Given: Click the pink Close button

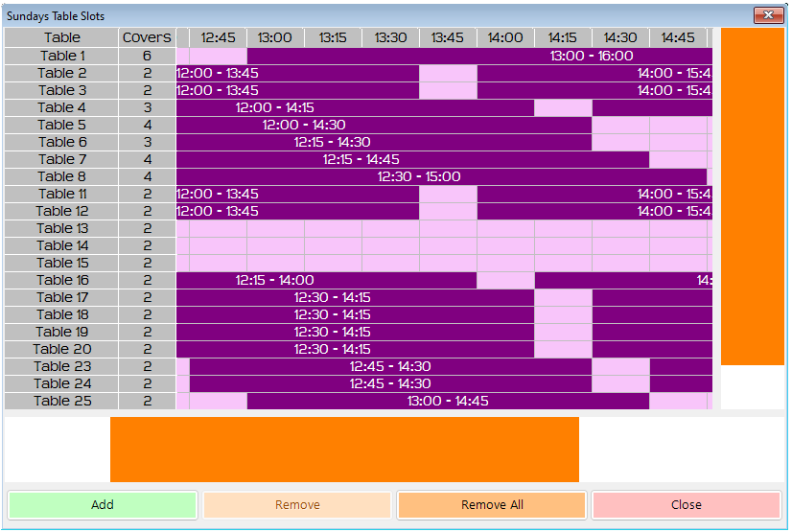Looking at the screenshot, I should [x=686, y=505].
